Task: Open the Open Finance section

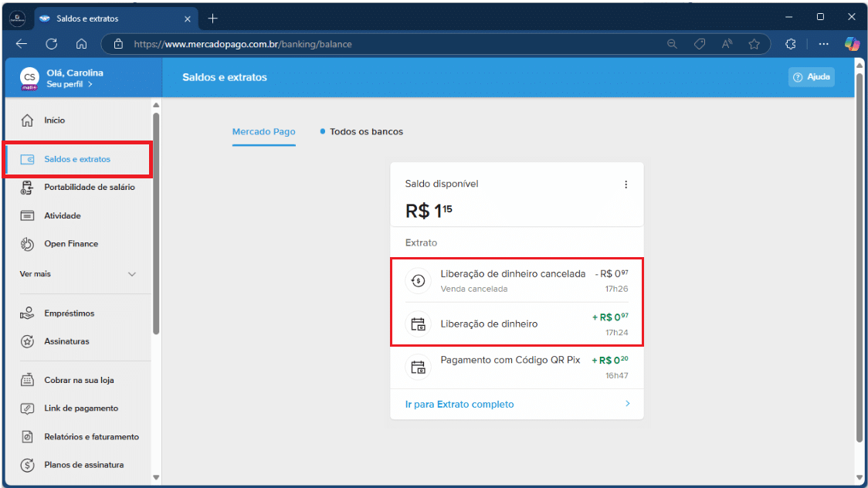Action: tap(70, 244)
